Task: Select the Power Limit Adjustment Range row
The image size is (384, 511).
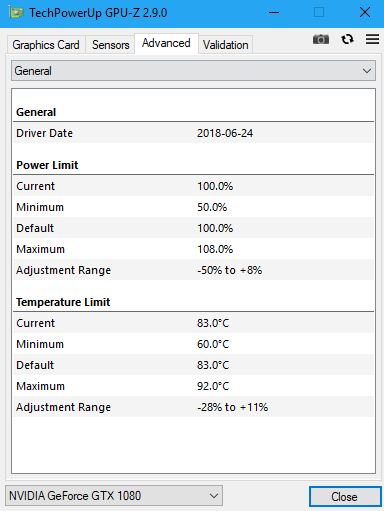Action: click(193, 270)
